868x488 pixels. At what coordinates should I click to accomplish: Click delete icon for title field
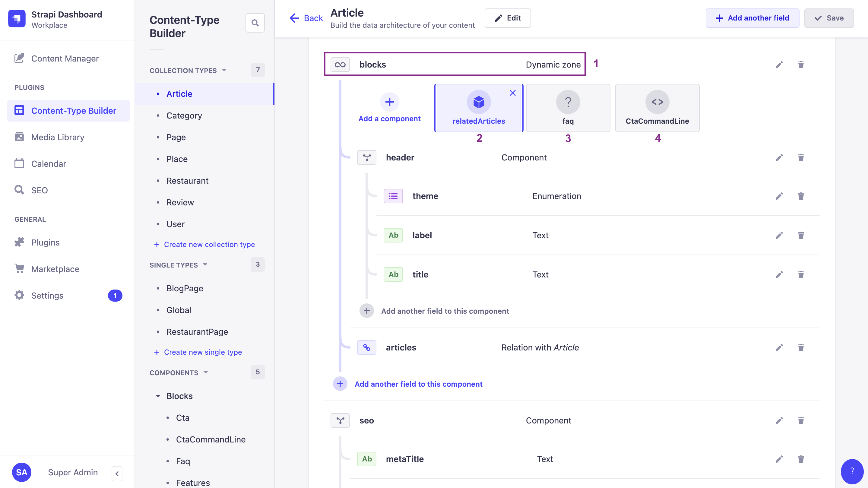(x=801, y=274)
